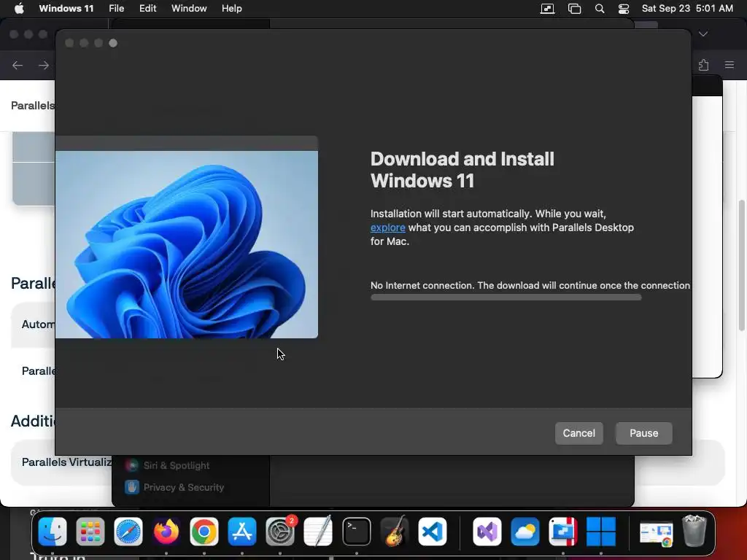Open Control Center in menu bar
The height and width of the screenshot is (560, 747).
(624, 9)
